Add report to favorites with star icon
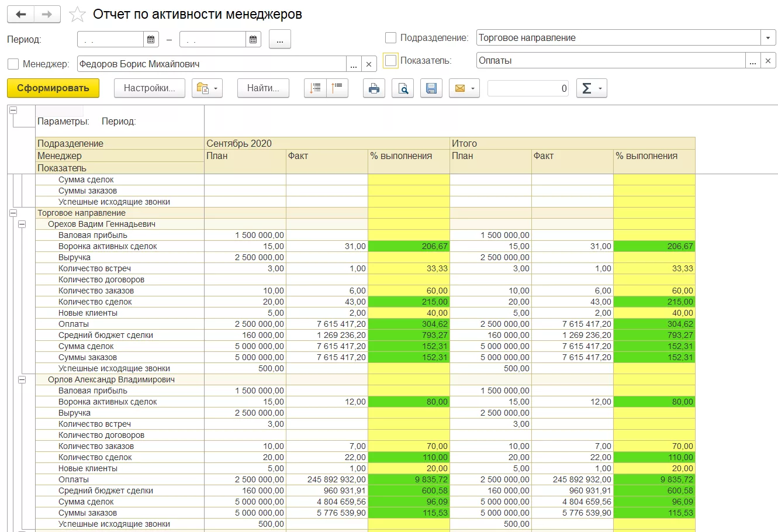 point(77,15)
